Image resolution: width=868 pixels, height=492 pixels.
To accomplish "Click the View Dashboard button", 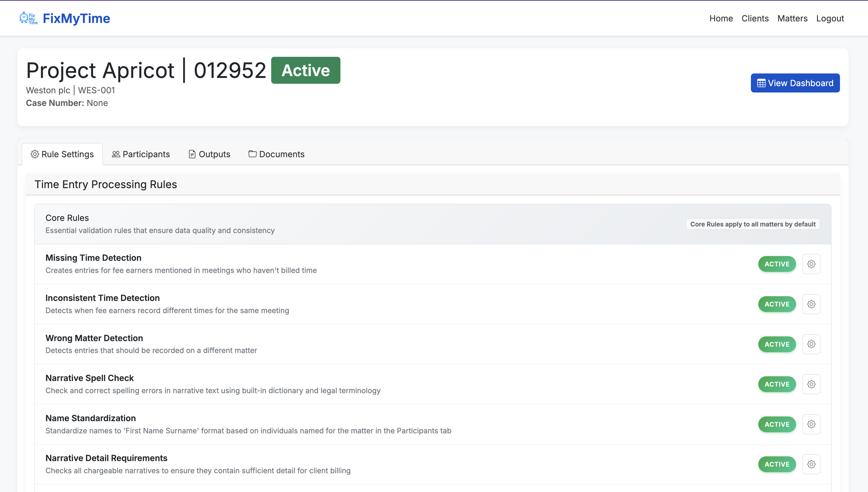I will pyautogui.click(x=795, y=83).
